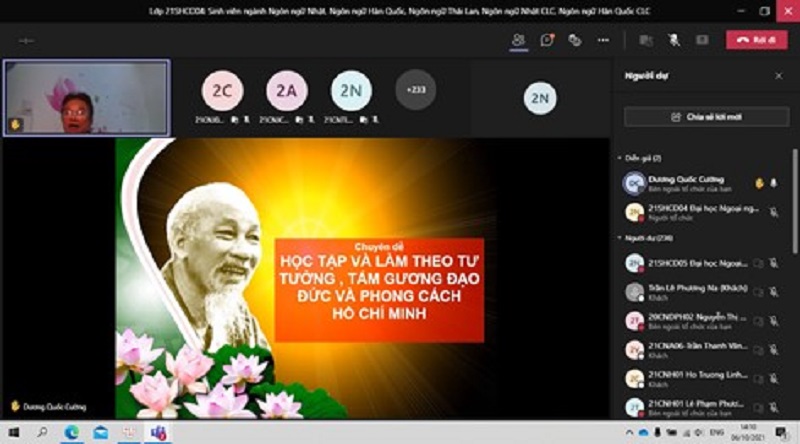Open Microsoft Edge from the taskbar

point(71,433)
